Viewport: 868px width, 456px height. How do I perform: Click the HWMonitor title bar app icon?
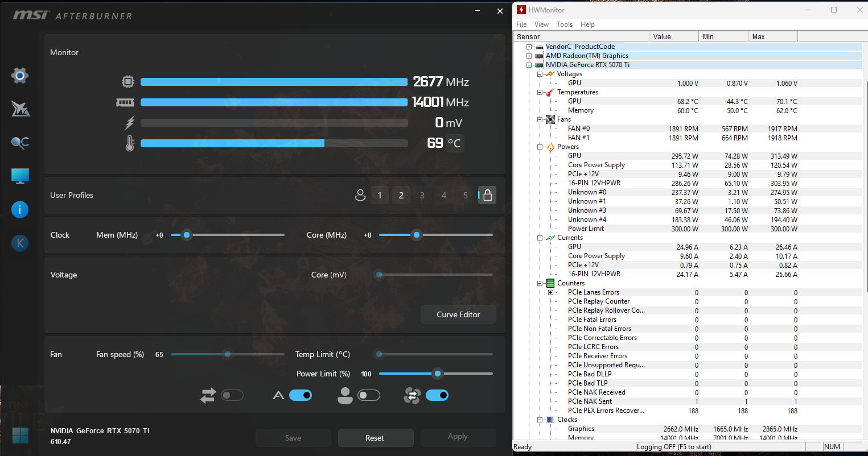tap(521, 10)
